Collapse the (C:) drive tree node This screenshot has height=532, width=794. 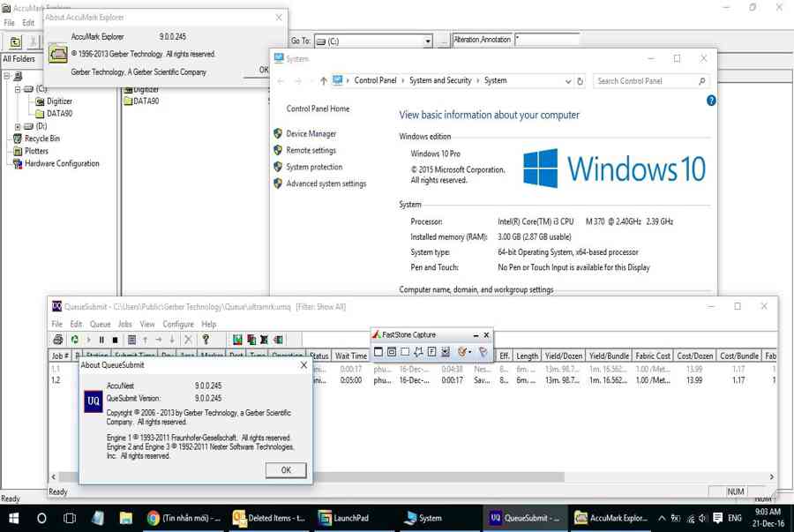coord(18,89)
